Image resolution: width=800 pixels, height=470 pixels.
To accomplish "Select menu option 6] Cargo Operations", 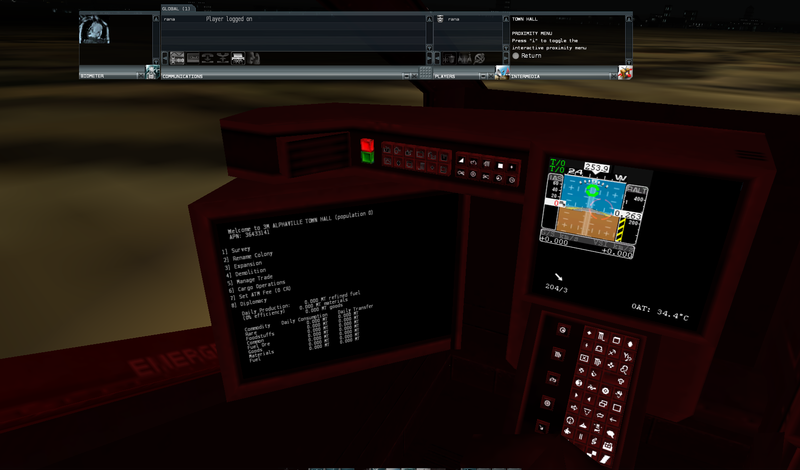I will click(257, 286).
